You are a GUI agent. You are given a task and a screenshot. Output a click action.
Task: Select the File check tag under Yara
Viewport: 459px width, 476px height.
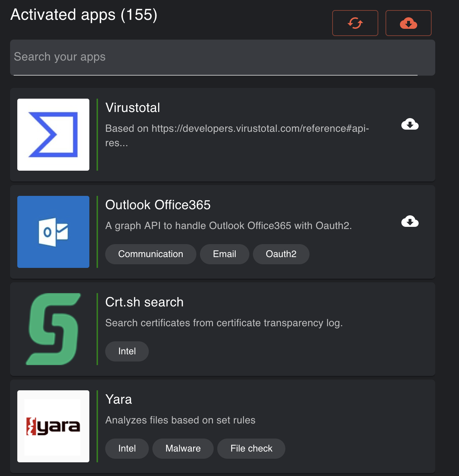pyautogui.click(x=251, y=448)
